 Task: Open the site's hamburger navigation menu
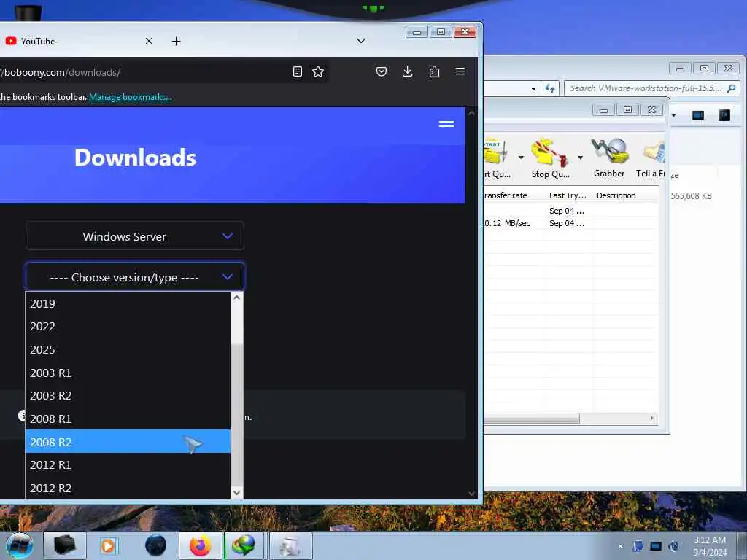point(446,124)
